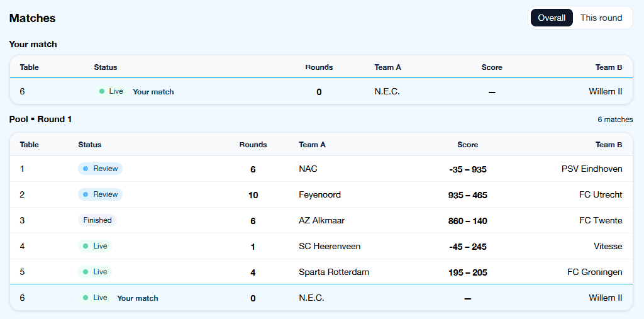Click Live badge in Your match section
The width and height of the screenshot is (644, 319).
(111, 91)
